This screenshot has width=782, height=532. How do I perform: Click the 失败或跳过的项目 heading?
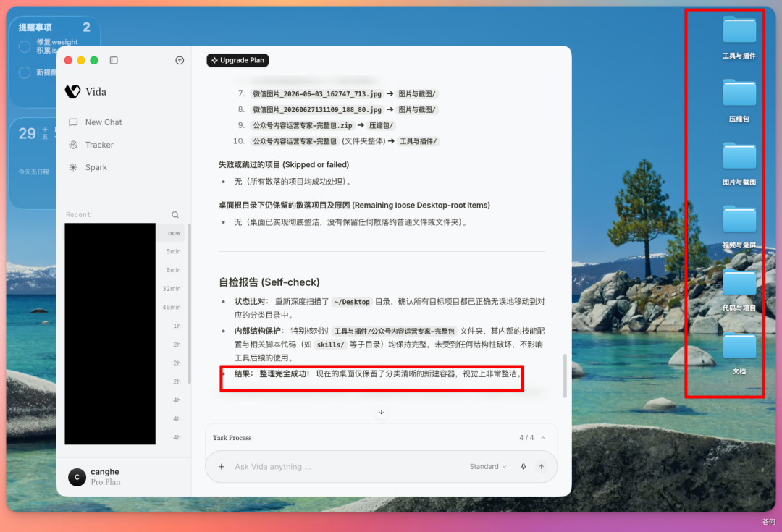click(x=284, y=164)
